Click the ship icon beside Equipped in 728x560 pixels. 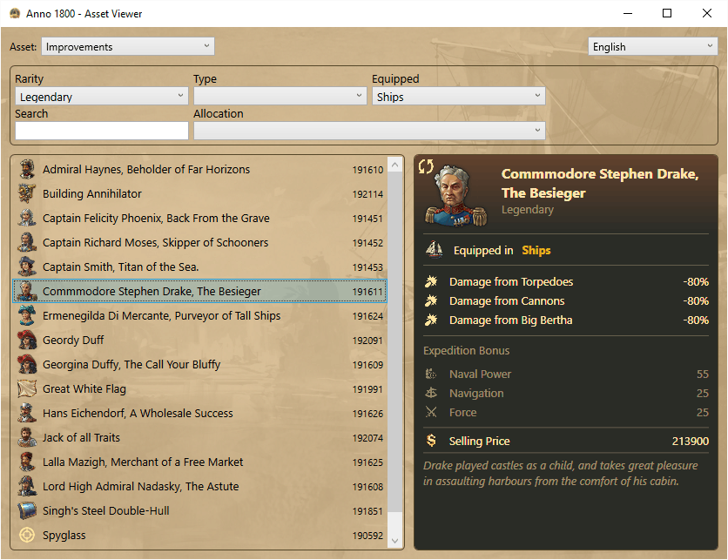[x=435, y=250]
